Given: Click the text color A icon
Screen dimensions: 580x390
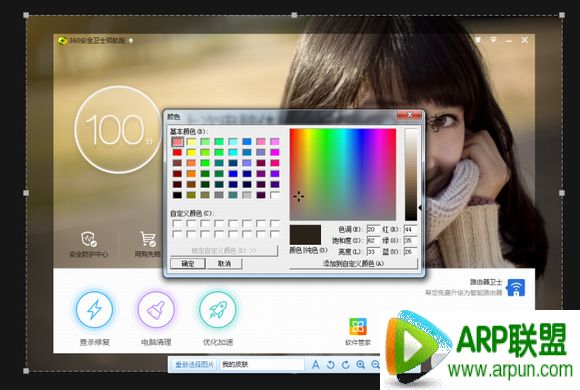Looking at the screenshot, I should pyautogui.click(x=316, y=365).
